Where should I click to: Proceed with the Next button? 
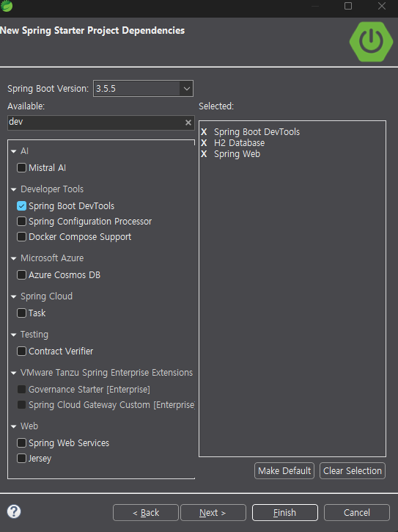click(x=213, y=512)
